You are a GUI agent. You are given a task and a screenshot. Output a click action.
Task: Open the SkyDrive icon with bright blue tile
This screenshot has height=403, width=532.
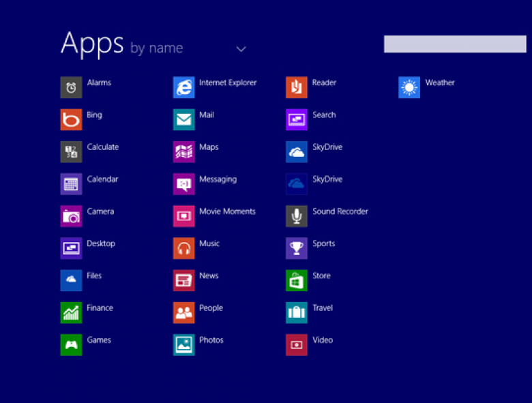click(x=297, y=152)
